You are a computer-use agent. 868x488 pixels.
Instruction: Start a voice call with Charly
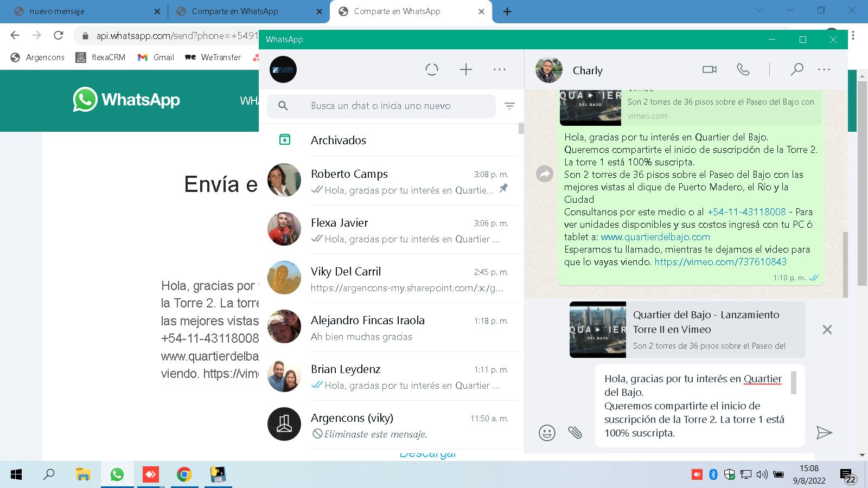point(743,69)
